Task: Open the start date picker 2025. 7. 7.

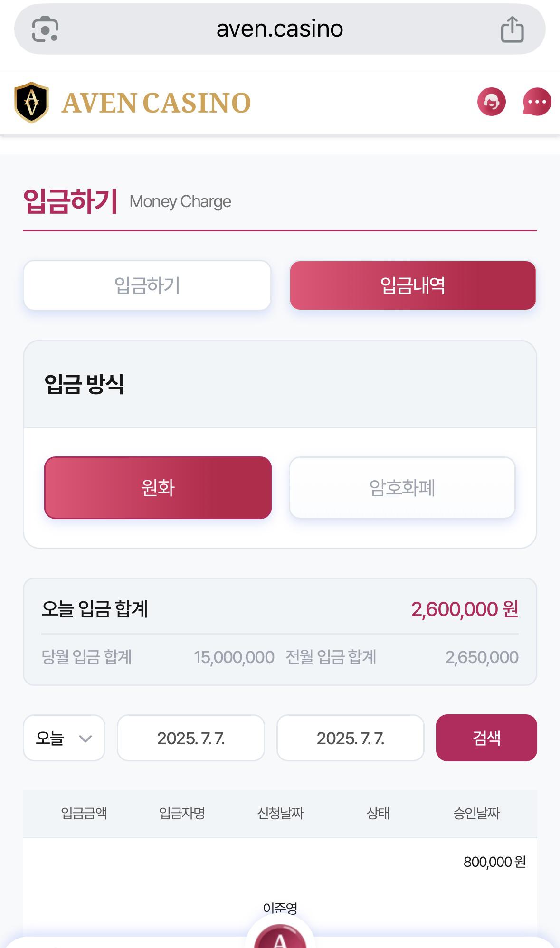Action: tap(191, 738)
